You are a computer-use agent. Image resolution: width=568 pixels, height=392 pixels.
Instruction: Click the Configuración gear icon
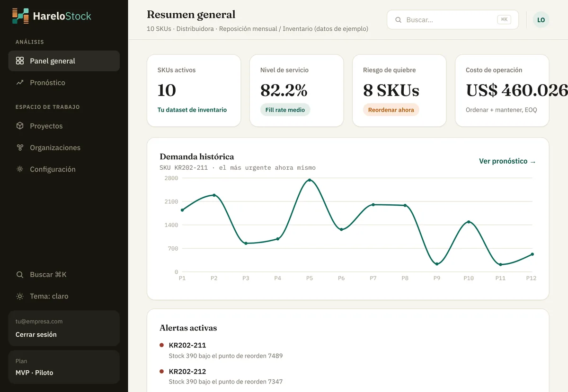[20, 169]
